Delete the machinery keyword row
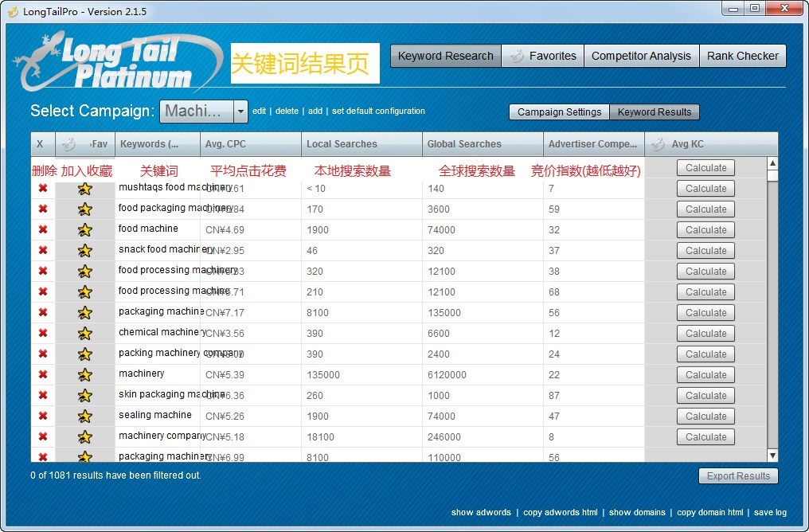Image resolution: width=809 pixels, height=532 pixels. click(43, 374)
